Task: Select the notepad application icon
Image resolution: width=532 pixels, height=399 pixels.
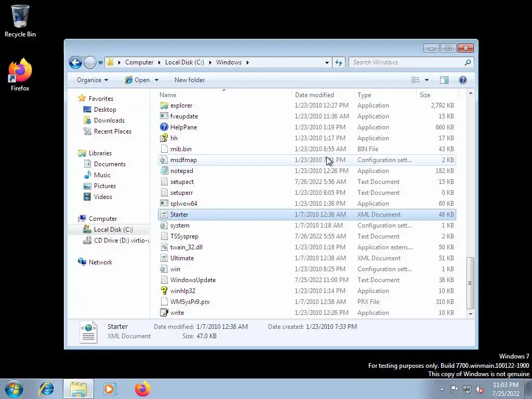Action: [164, 170]
